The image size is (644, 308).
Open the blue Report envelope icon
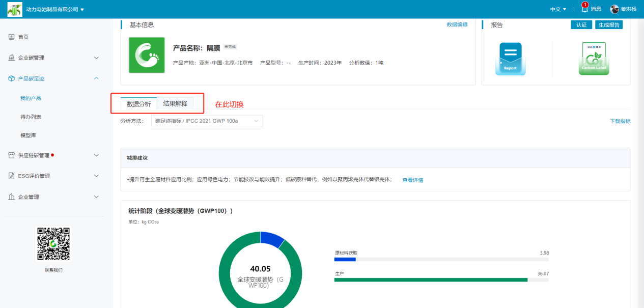pos(510,59)
